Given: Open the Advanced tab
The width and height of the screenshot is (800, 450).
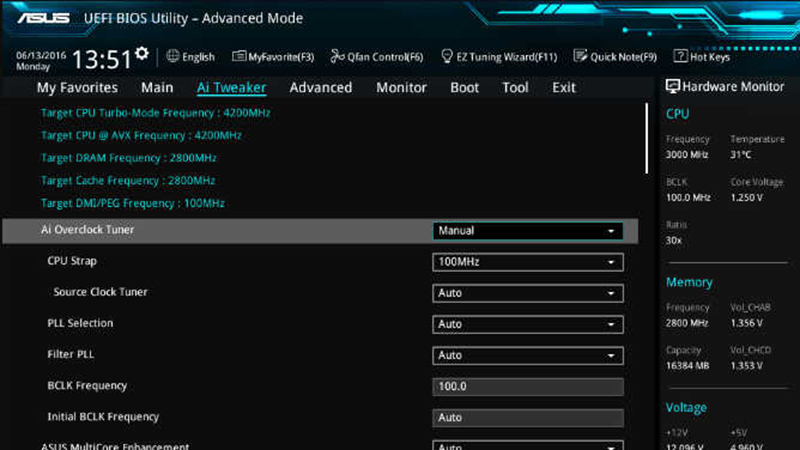Looking at the screenshot, I should tap(321, 88).
